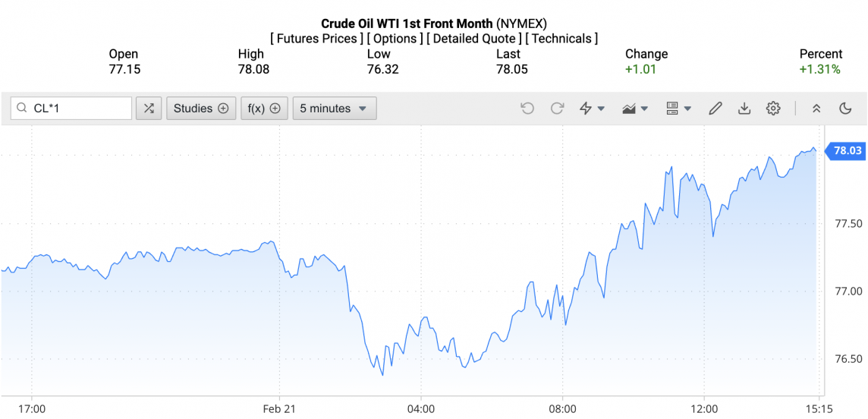Expand the chart layout template dropdown
The width and height of the screenshot is (868, 419).
pos(678,109)
